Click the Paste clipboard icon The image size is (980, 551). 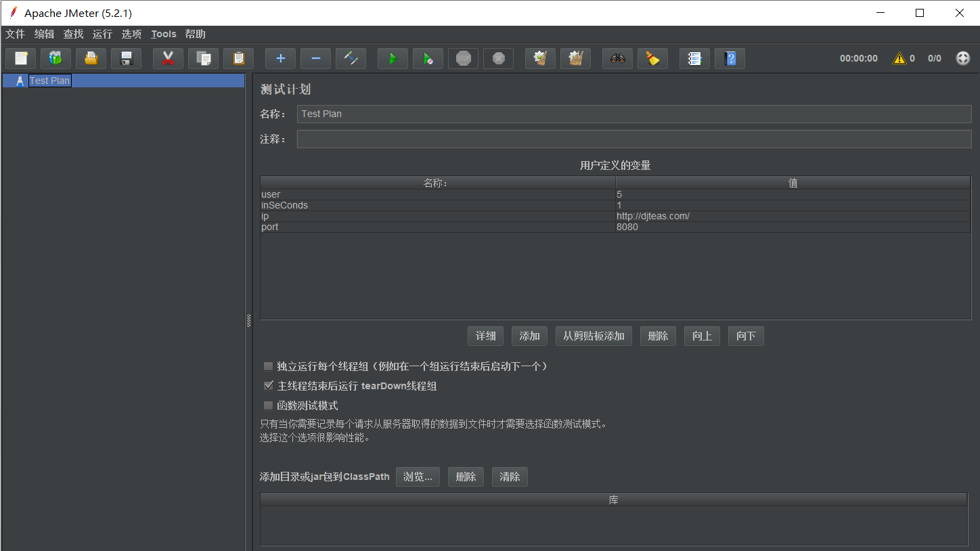238,58
